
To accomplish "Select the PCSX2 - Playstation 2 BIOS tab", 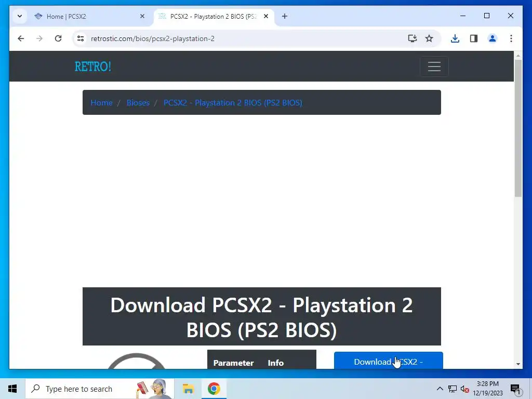I will click(x=214, y=16).
